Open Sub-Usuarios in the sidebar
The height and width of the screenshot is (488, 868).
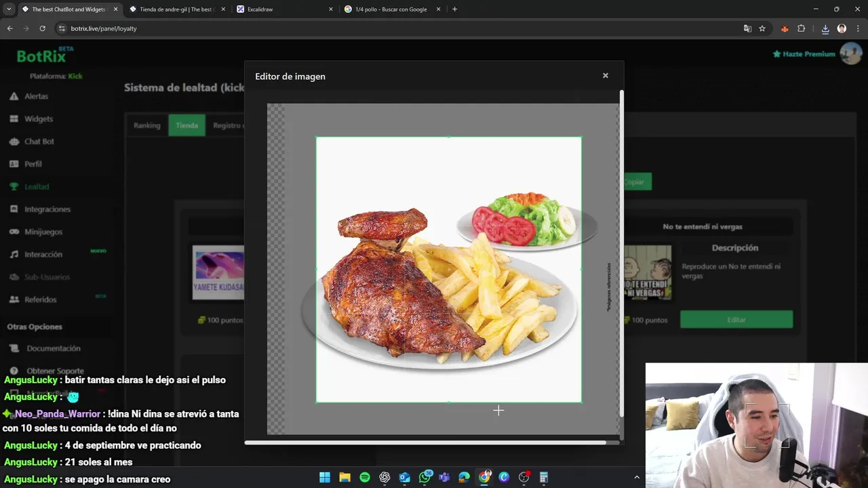(x=47, y=277)
